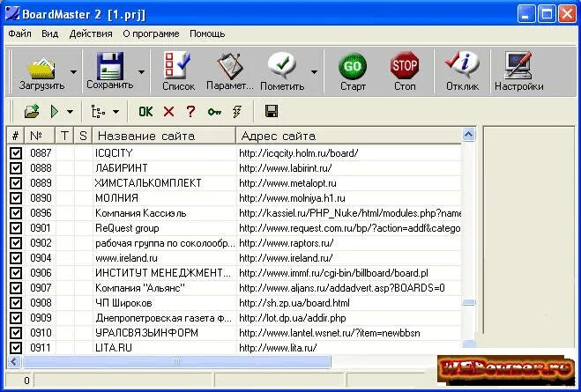Viewport: 581px width, 392px height.
Task: Click the vertical scrollbar up arrow
Action: click(x=469, y=135)
